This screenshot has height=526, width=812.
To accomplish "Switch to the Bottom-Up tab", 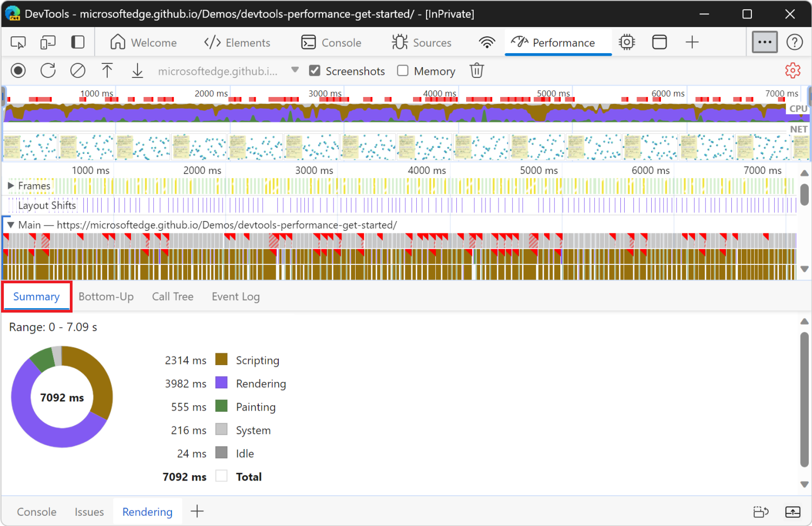I will (x=106, y=296).
